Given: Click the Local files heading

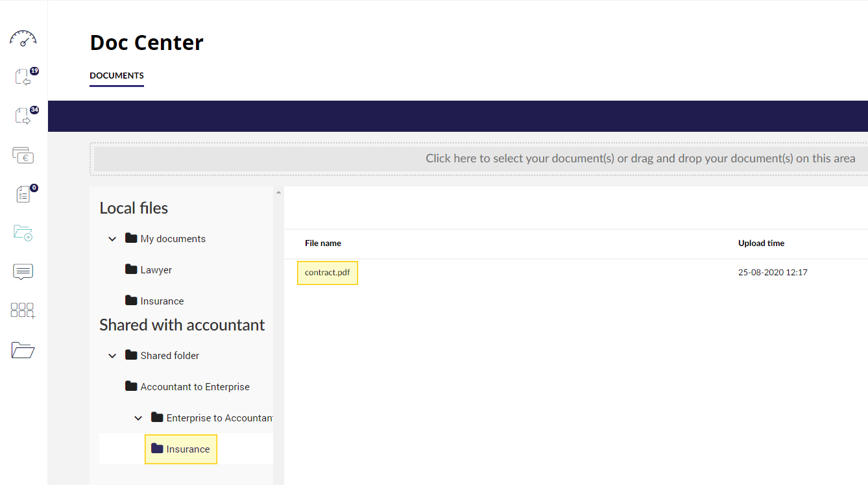Looking at the screenshot, I should tap(134, 208).
